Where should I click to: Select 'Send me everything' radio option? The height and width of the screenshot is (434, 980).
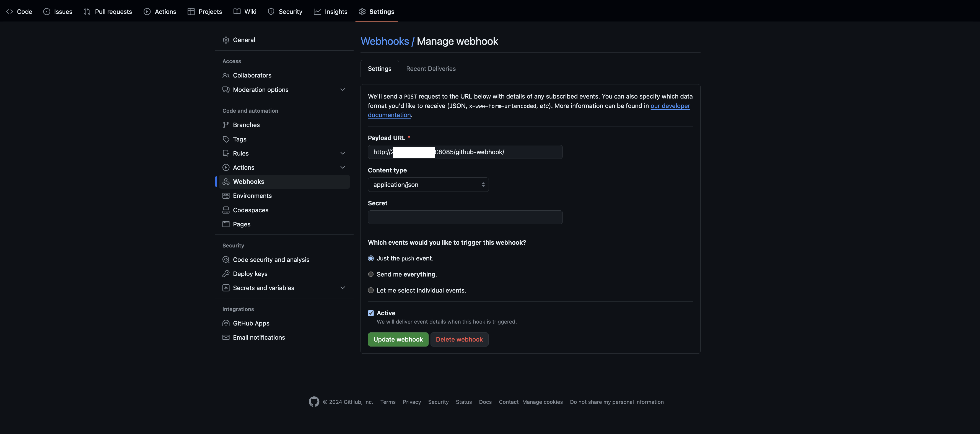[x=370, y=274]
